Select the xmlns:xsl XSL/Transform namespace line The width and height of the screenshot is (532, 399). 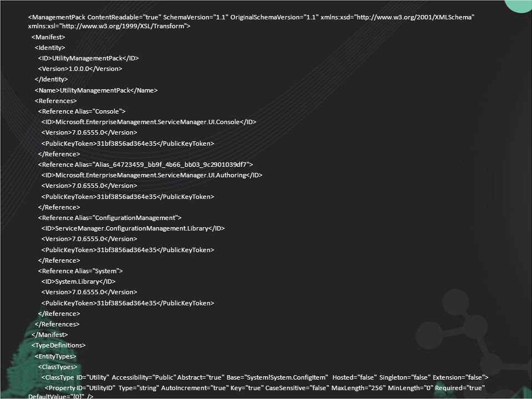109,26
